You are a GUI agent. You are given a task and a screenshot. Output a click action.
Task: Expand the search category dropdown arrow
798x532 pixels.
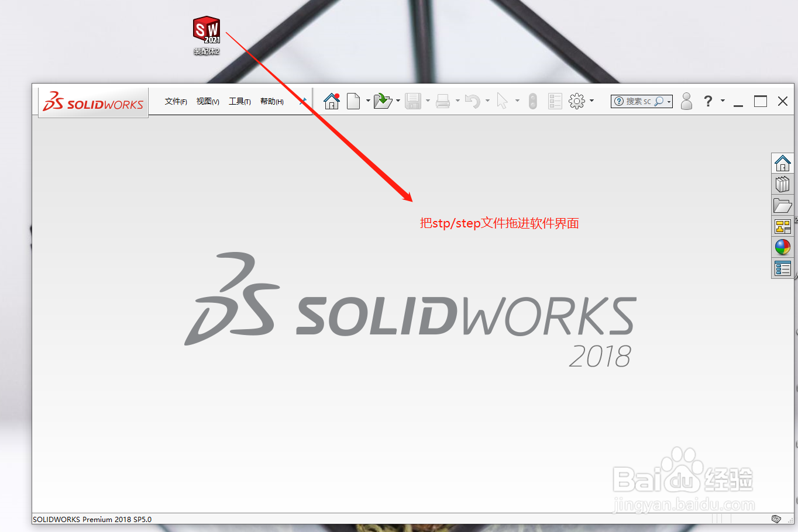click(669, 102)
